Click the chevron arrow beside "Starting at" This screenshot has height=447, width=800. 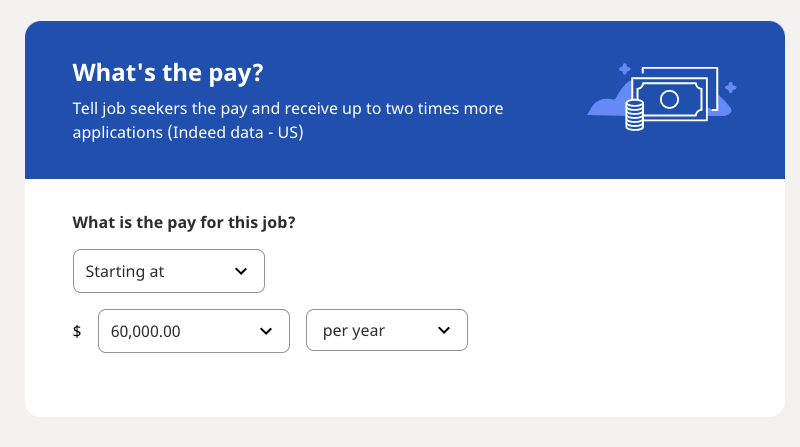point(240,271)
